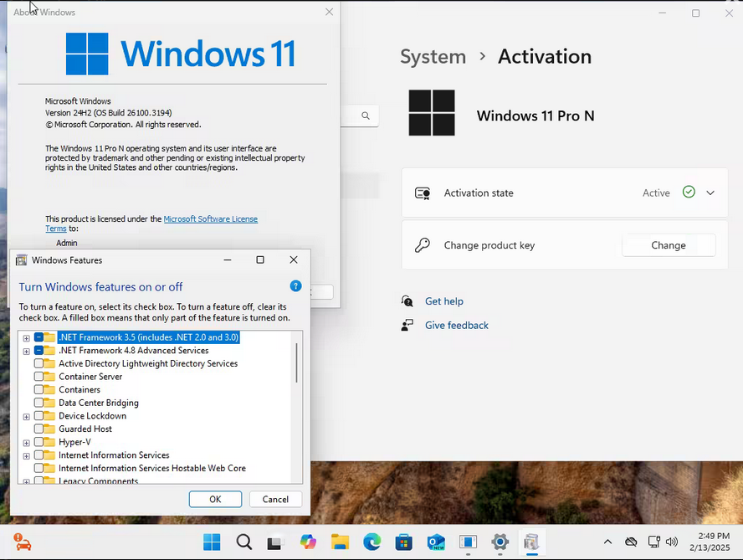The width and height of the screenshot is (743, 560).
Task: Click the OneDrive cloud tray icon
Action: pyautogui.click(x=631, y=542)
